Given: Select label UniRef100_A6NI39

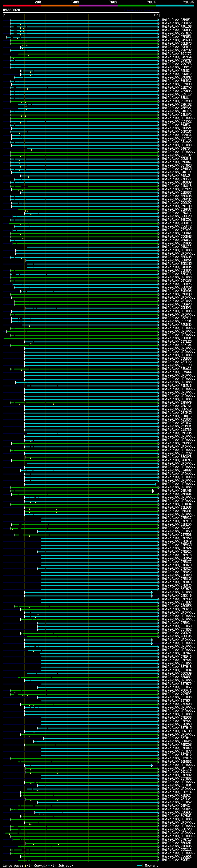Looking at the screenshot, I should tap(176, 731).
